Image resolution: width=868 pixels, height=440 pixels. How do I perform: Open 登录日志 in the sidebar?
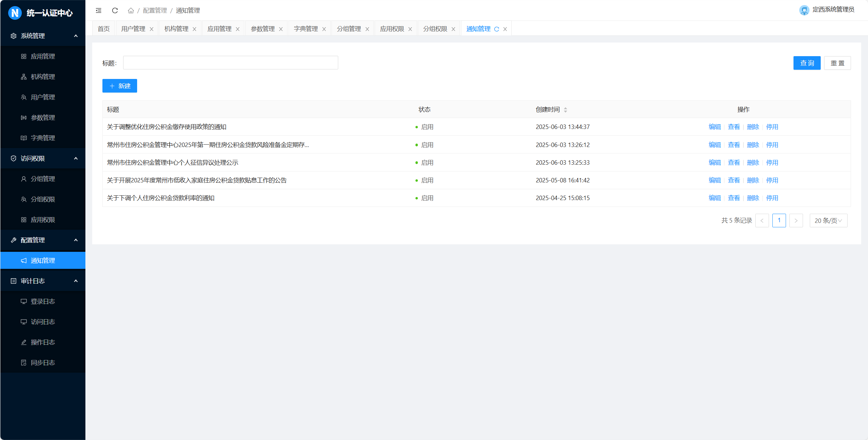click(x=43, y=301)
